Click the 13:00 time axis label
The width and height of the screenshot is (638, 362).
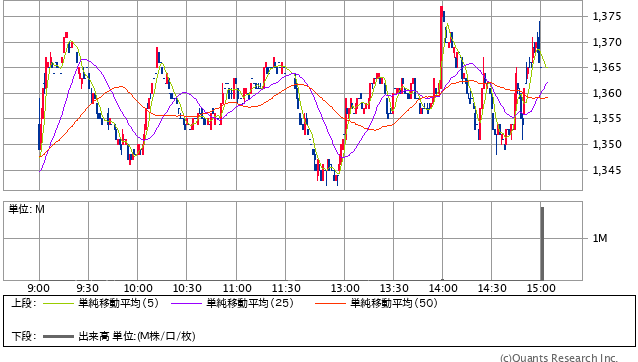345,288
